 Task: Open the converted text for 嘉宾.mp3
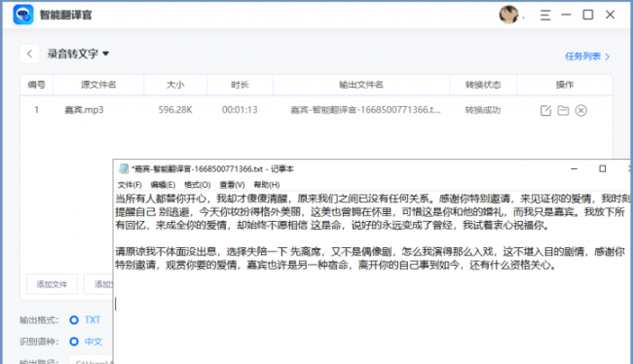(x=545, y=110)
